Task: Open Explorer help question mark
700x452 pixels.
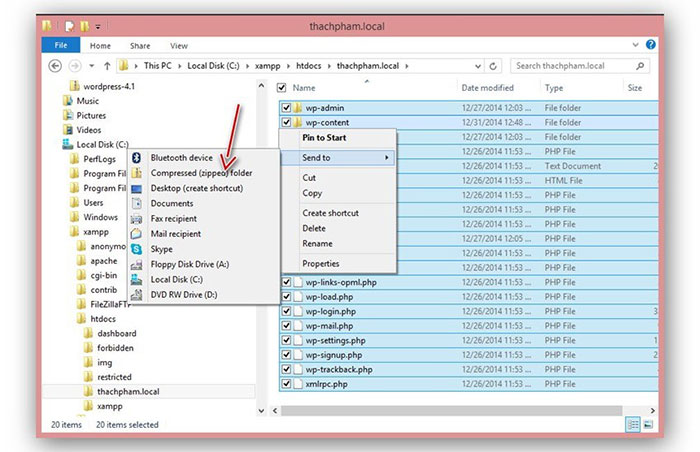Action: pos(650,45)
